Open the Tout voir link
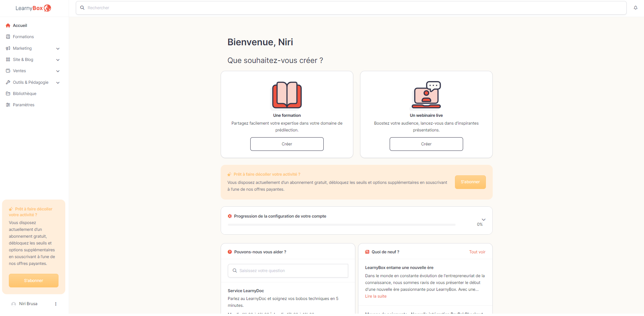 [x=477, y=252]
